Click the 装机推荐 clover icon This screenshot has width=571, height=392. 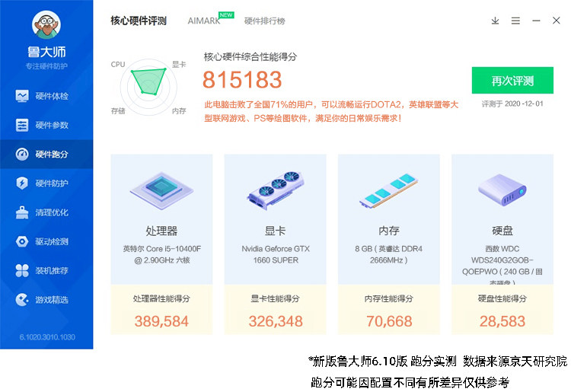click(22, 270)
